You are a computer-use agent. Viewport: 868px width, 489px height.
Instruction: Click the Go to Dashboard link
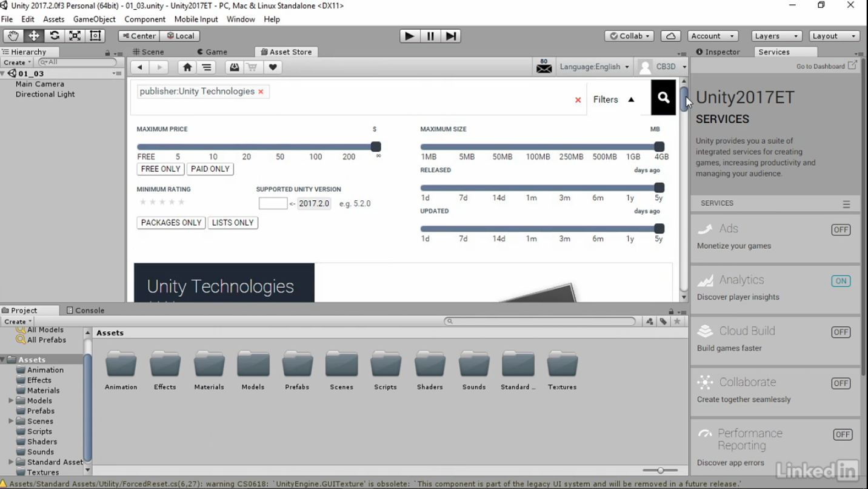point(820,66)
